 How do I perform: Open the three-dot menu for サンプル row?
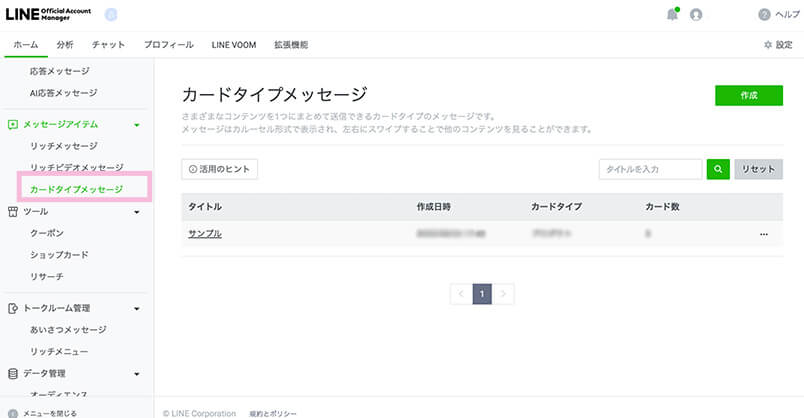(764, 234)
